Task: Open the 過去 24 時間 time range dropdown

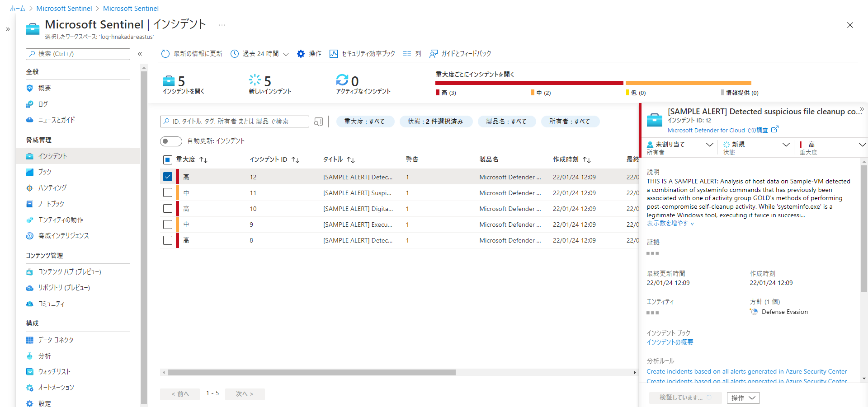Action: coord(260,54)
